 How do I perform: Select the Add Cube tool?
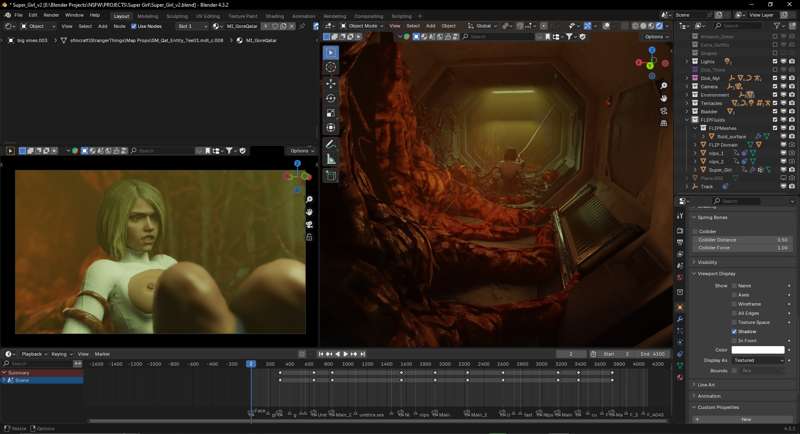coord(331,176)
